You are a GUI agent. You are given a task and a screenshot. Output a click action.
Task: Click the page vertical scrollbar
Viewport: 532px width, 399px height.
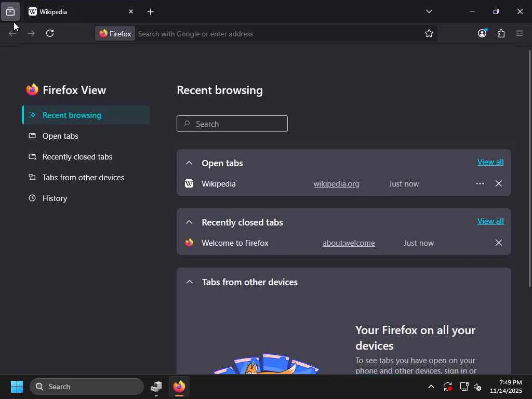point(529,169)
